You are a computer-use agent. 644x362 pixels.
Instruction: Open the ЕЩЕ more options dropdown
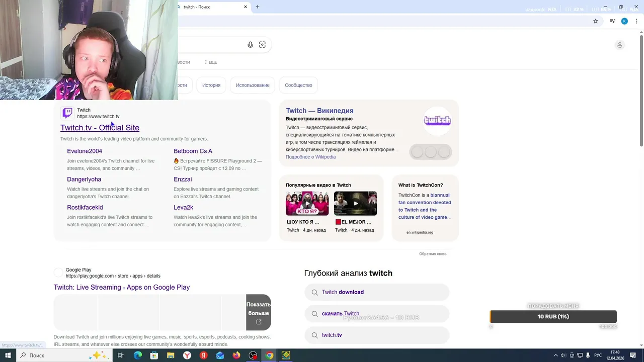click(x=211, y=62)
